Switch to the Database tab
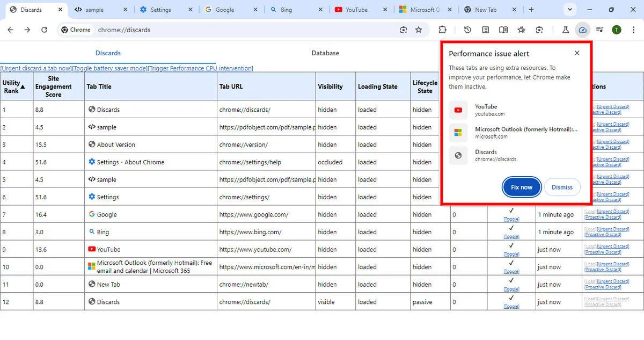Image resolution: width=644 pixels, height=340 pixels. click(x=325, y=53)
